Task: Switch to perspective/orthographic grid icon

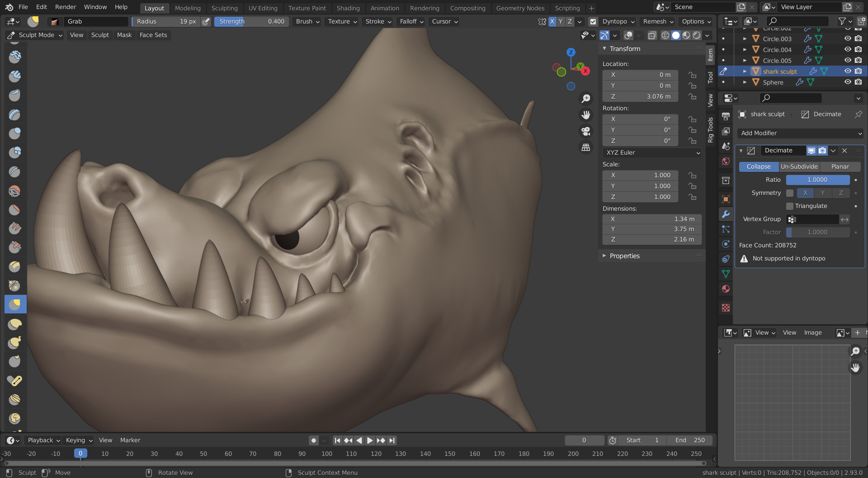Action: click(x=586, y=147)
